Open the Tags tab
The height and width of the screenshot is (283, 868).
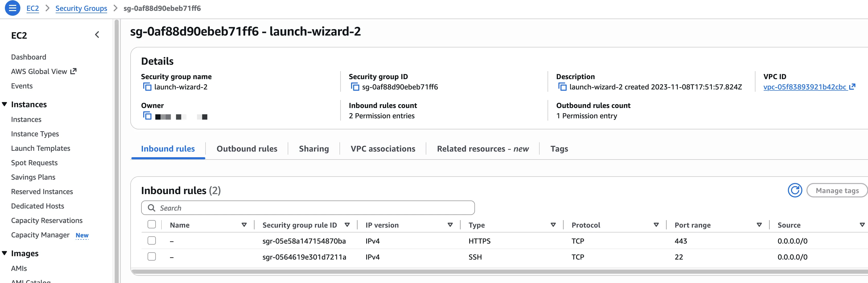tap(559, 149)
